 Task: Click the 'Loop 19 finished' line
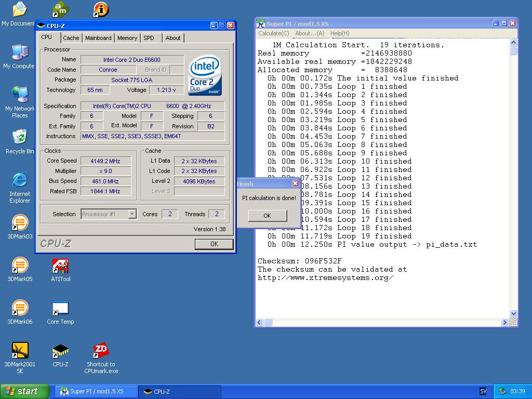(339, 236)
